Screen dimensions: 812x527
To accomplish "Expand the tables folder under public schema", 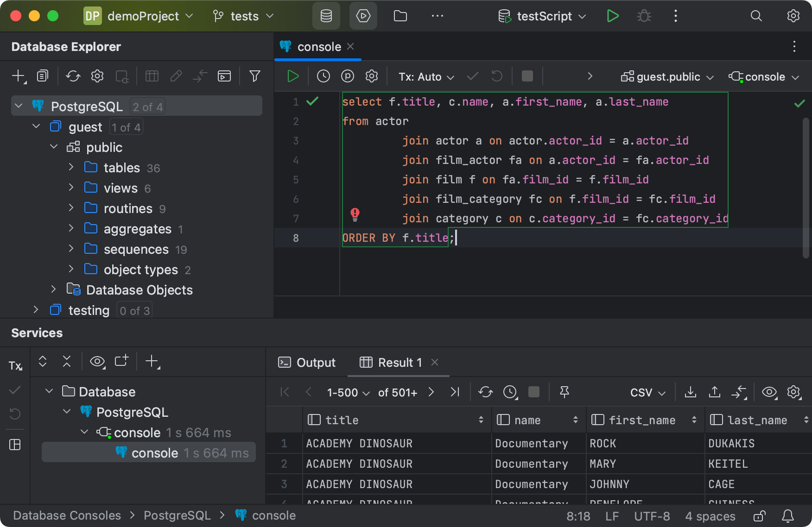I will point(71,167).
